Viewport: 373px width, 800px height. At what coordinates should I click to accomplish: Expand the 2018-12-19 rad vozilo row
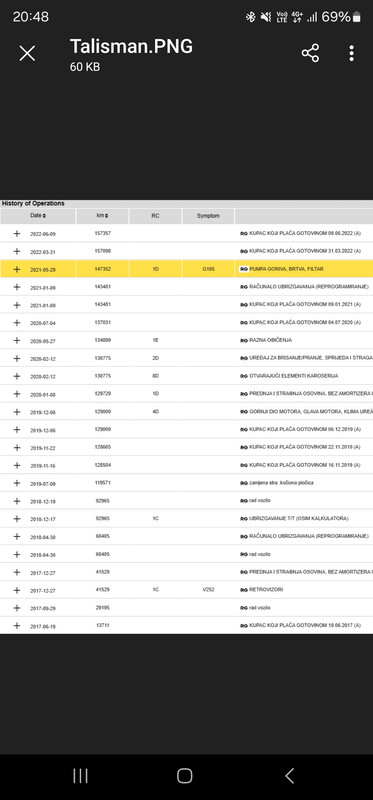[x=17, y=501]
